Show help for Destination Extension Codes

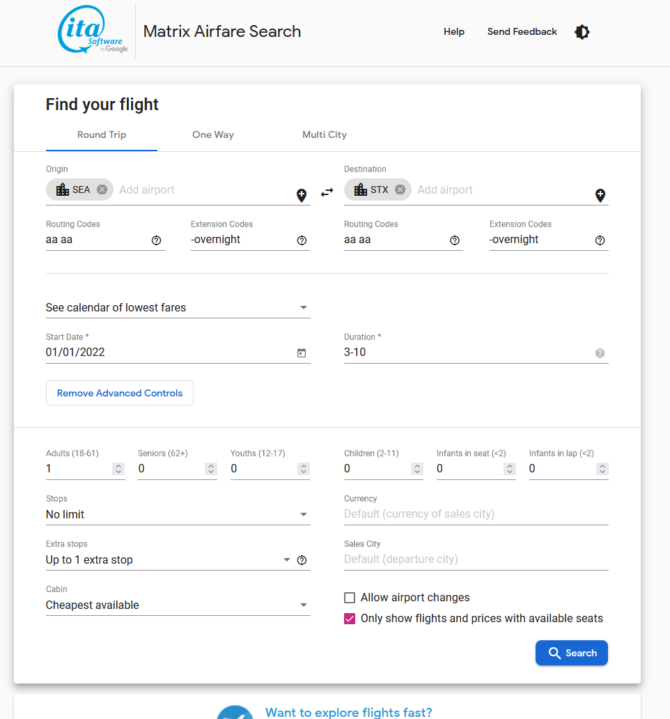600,240
